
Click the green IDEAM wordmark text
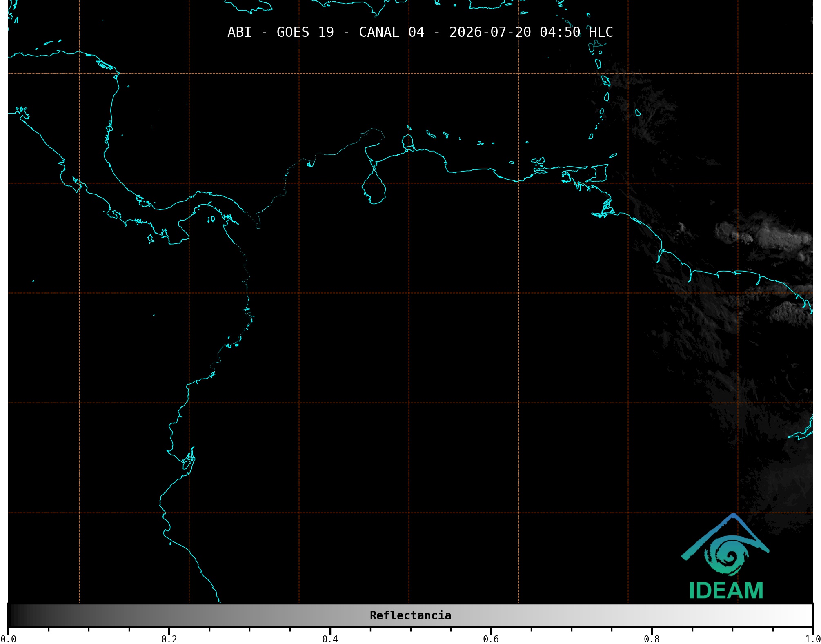(726, 591)
